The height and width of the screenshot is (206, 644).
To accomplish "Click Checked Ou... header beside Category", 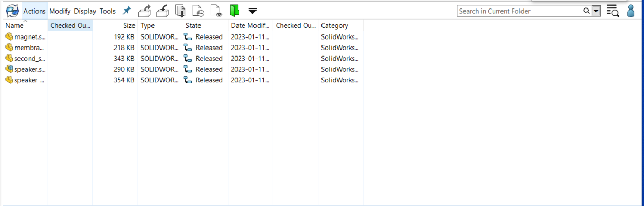I will click(296, 25).
